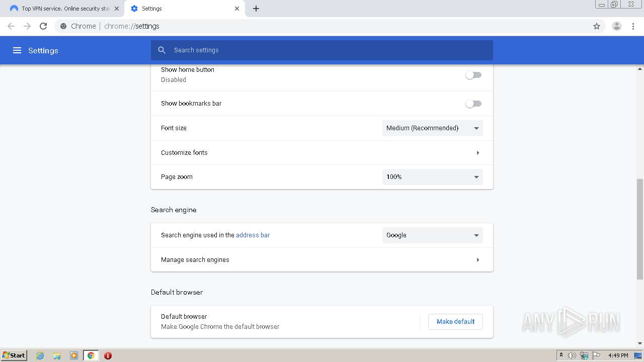Viewport: 644px width, 362px height.
Task: Switch to the Top VPN service tab
Action: pos(64,9)
